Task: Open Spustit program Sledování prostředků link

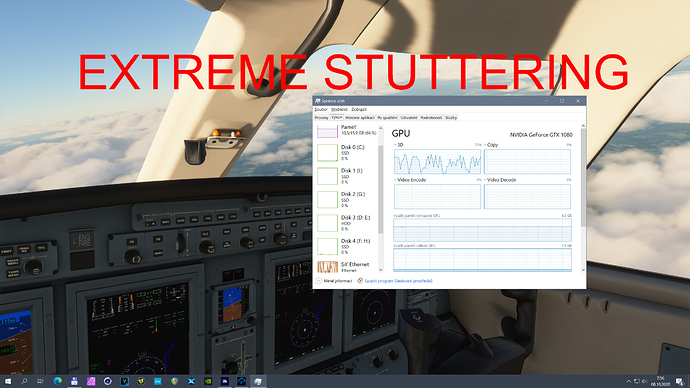Action: tap(398, 281)
